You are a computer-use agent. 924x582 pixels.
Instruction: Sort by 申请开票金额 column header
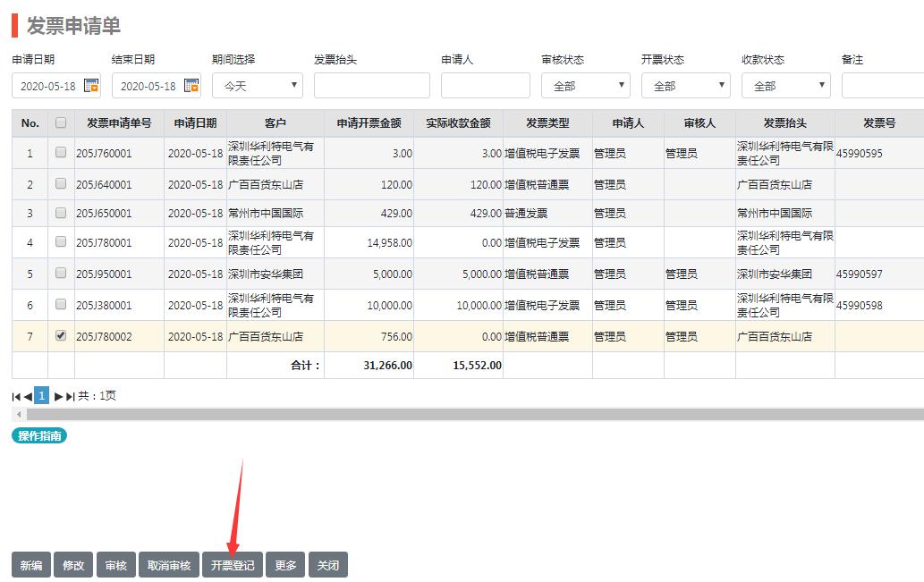[369, 123]
